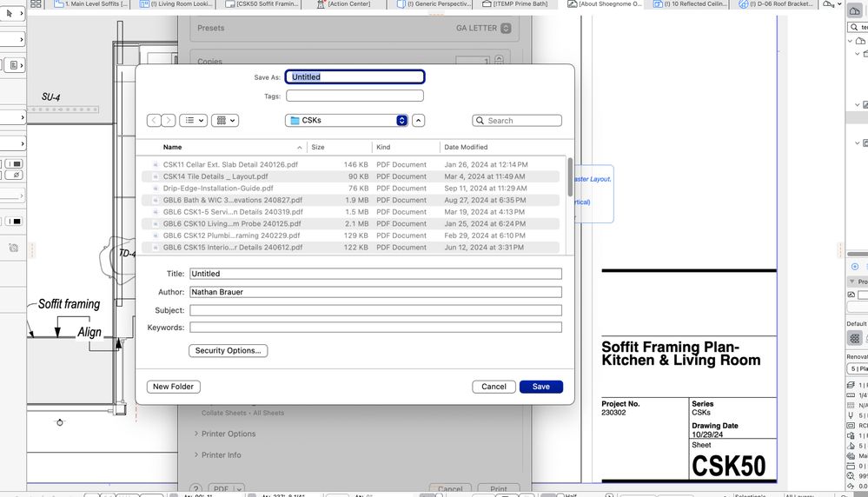Click the Tags input field

[x=354, y=96]
